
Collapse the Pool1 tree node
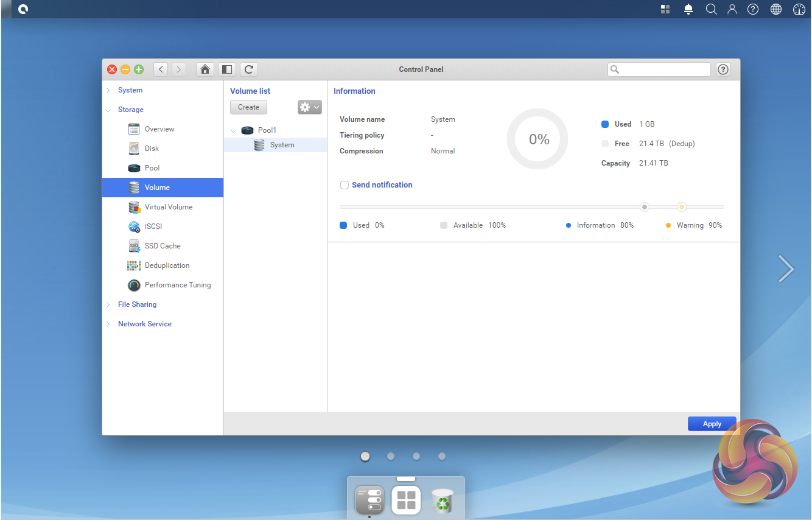pyautogui.click(x=234, y=130)
